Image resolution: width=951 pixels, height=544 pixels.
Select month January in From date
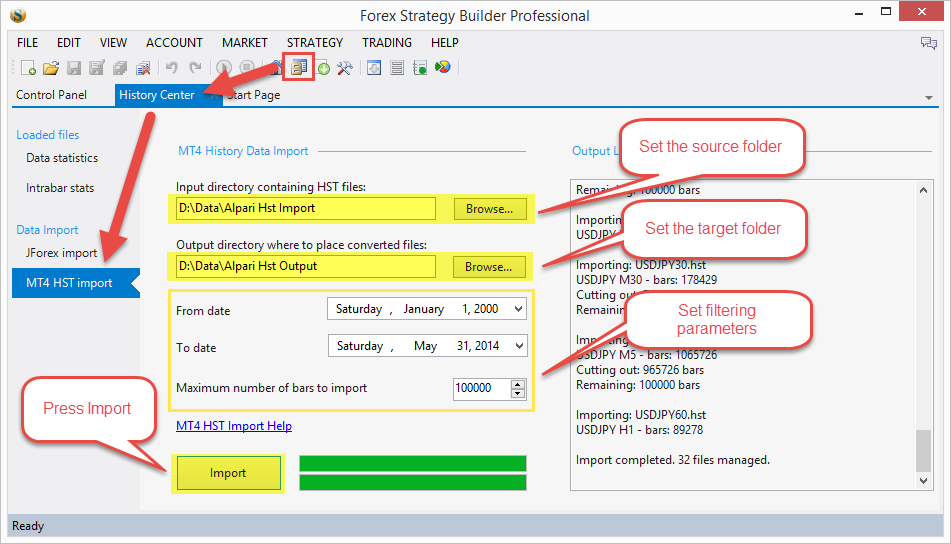pyautogui.click(x=423, y=309)
